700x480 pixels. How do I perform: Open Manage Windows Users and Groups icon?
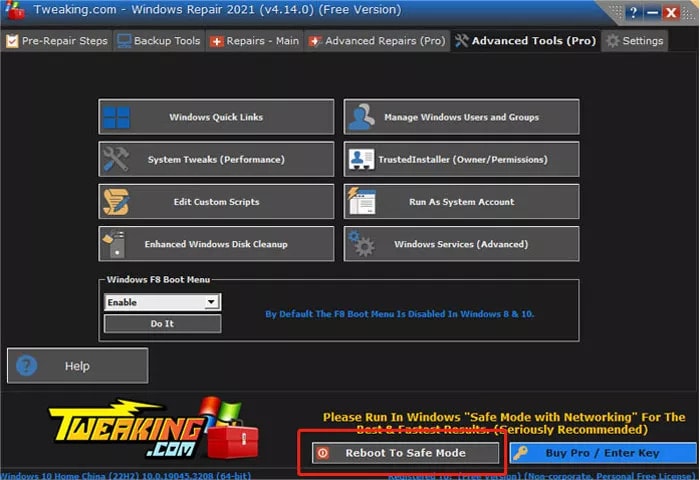click(361, 117)
